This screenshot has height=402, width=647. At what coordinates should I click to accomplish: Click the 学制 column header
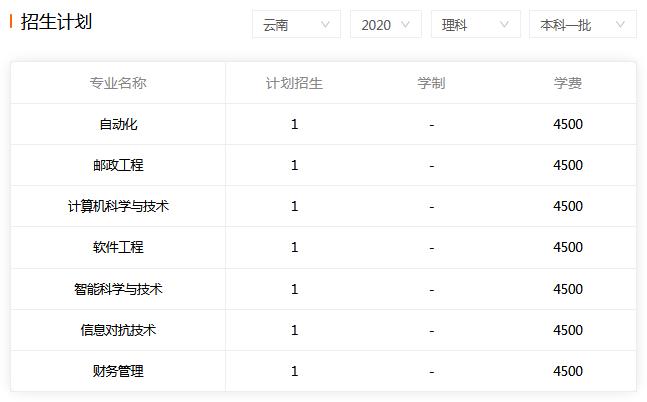click(x=431, y=83)
